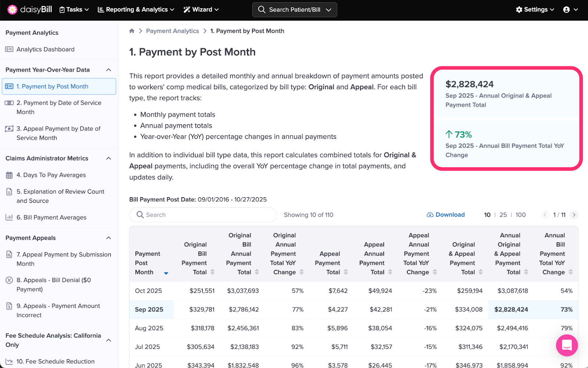Click the Appeals - Bill Denial icon

coord(9,280)
